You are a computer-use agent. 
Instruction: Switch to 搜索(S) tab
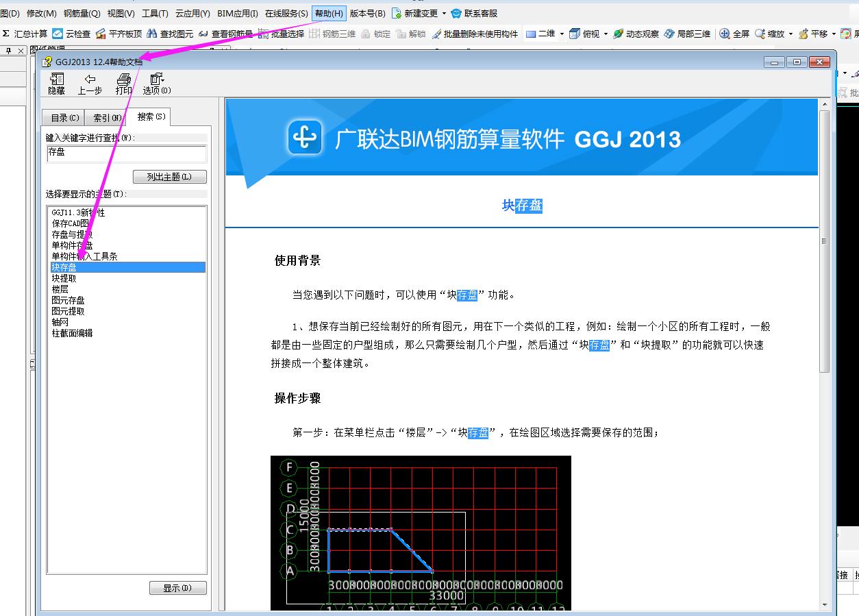(x=150, y=116)
